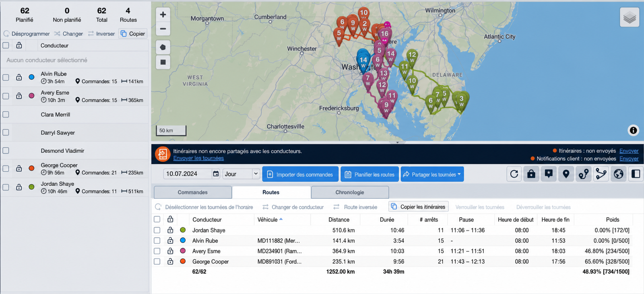Open the map info icon
Image resolution: width=644 pixels, height=294 pixels.
633,130
